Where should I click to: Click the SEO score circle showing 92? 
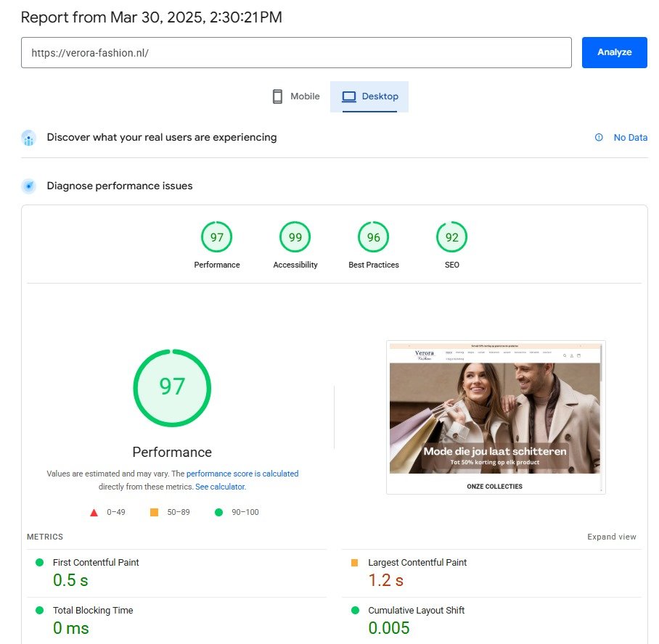coord(451,236)
